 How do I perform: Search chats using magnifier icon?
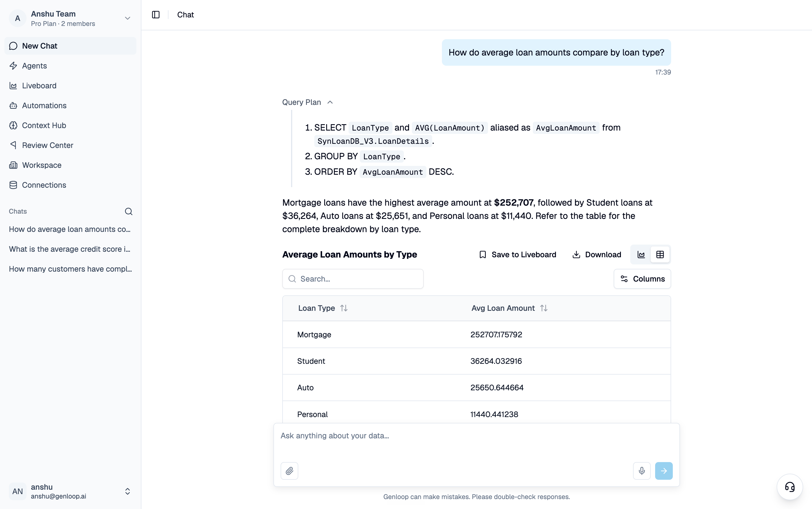128,211
